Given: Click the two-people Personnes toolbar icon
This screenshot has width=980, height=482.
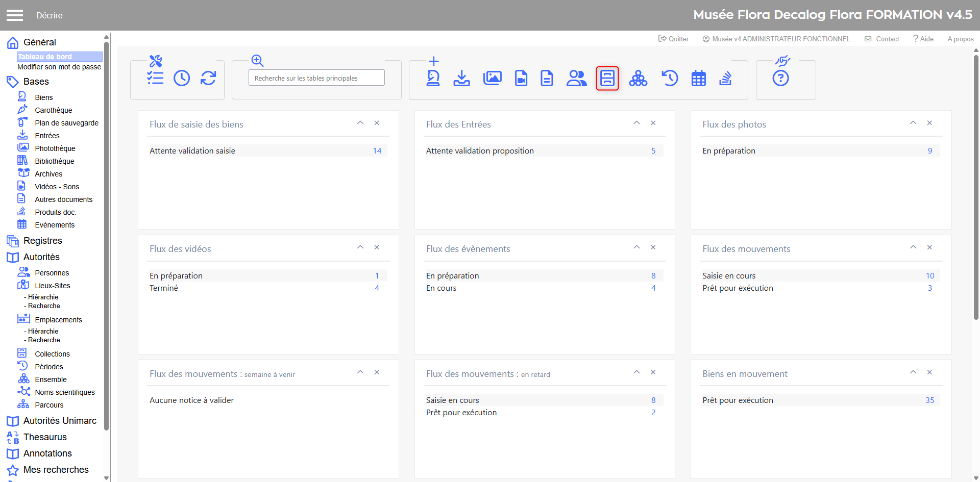Looking at the screenshot, I should click(576, 78).
